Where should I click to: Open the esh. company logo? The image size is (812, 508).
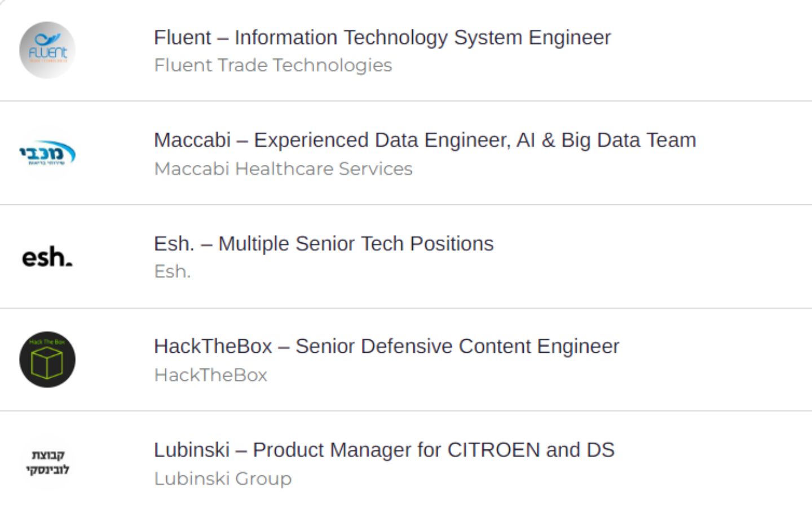coord(47,257)
